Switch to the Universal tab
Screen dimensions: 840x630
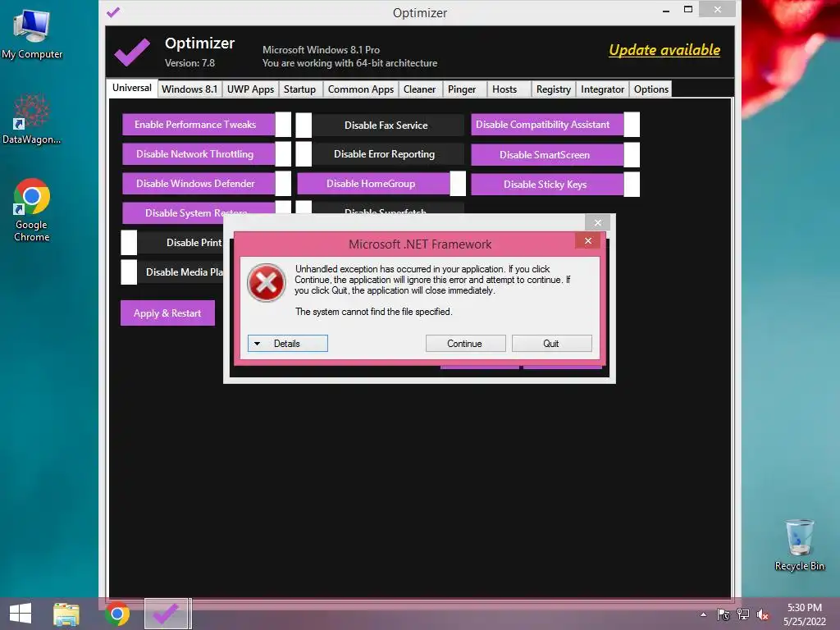(132, 88)
